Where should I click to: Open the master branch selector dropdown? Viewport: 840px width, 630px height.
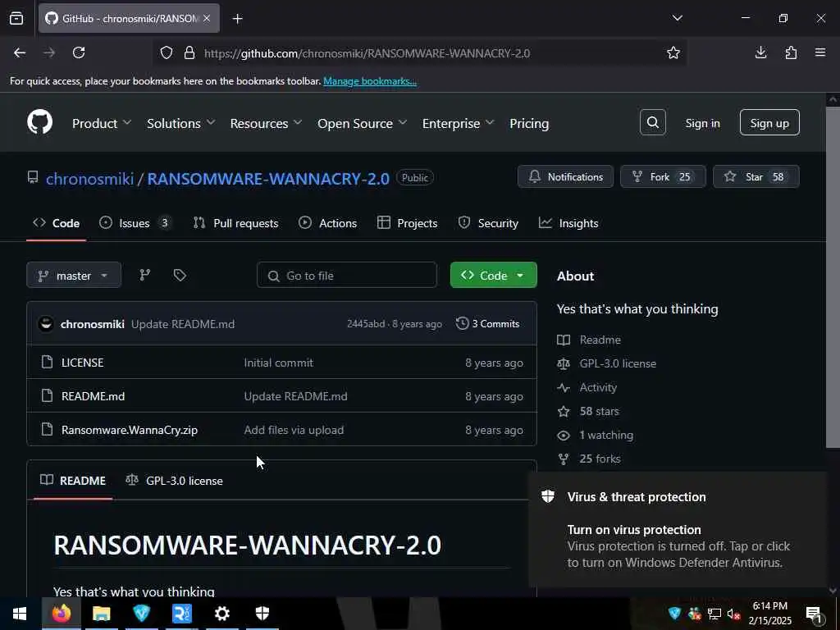tap(74, 276)
